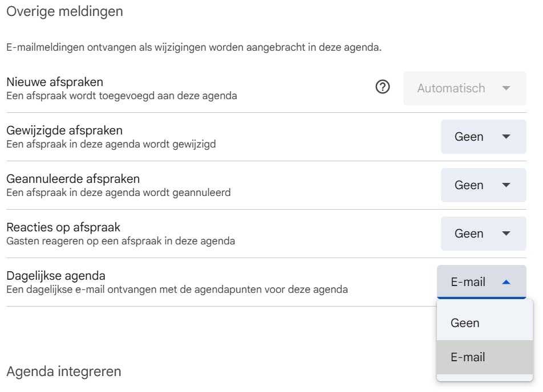Click the Geannuleerde afspraken label text
The height and width of the screenshot is (392, 543).
[x=73, y=179]
